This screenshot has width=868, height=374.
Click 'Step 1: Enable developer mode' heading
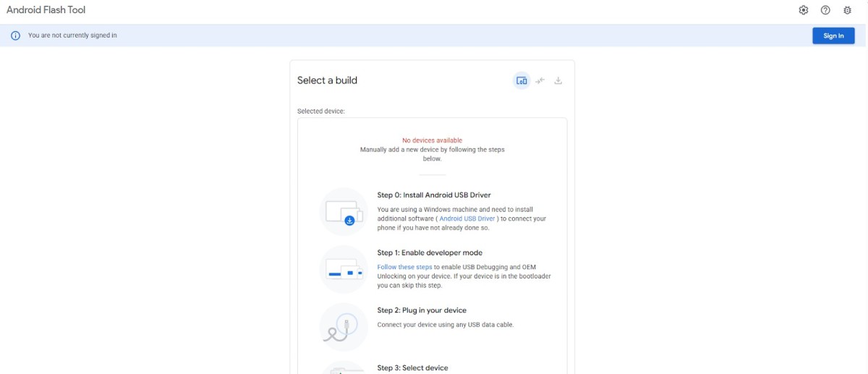pos(430,253)
